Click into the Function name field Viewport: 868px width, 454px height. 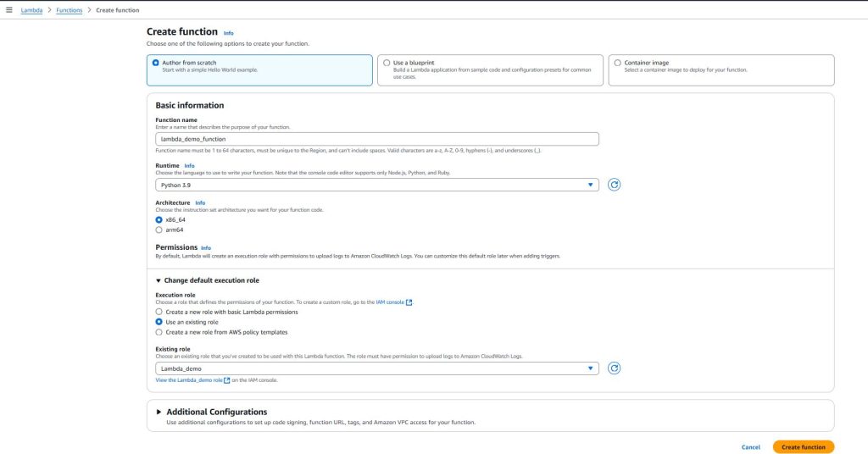pos(377,139)
